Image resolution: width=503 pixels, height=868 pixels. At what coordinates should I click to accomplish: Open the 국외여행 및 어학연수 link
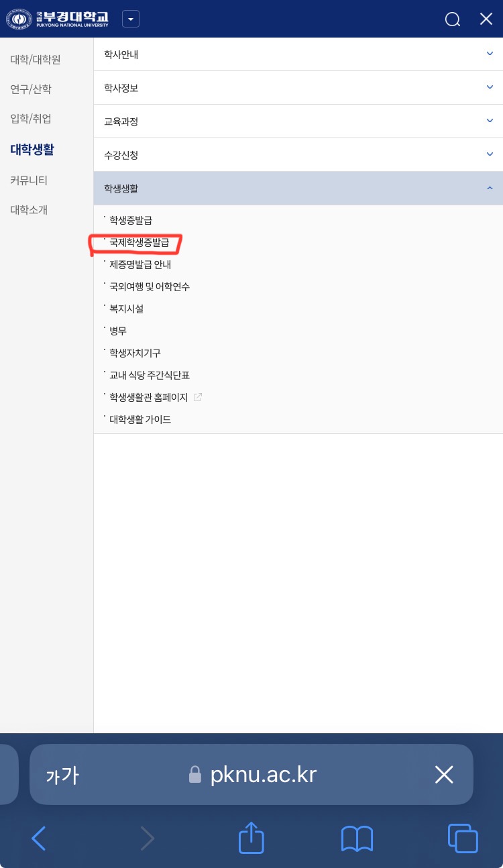(x=150, y=286)
